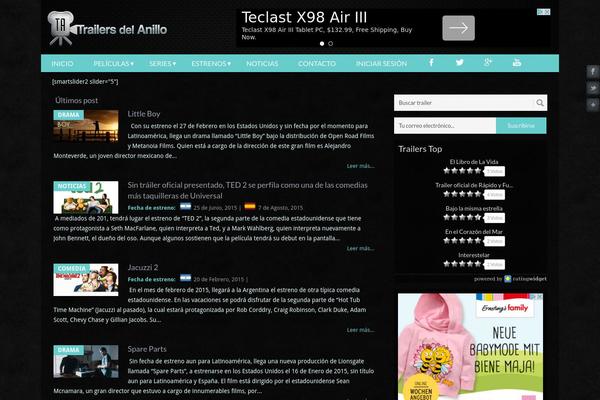The image size is (600, 400).
Task: Open Trailer oficial de Rápido y Fu... link
Action: pyautogui.click(x=474, y=185)
